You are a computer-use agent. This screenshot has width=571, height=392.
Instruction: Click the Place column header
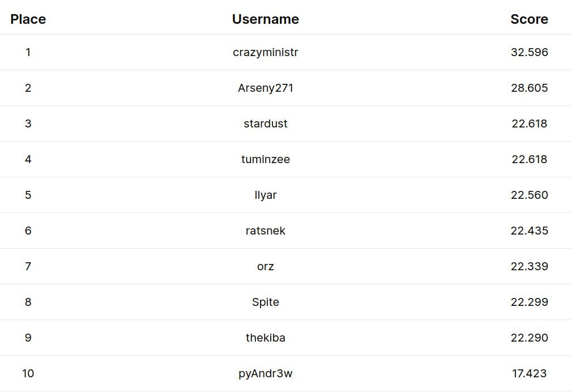point(28,19)
